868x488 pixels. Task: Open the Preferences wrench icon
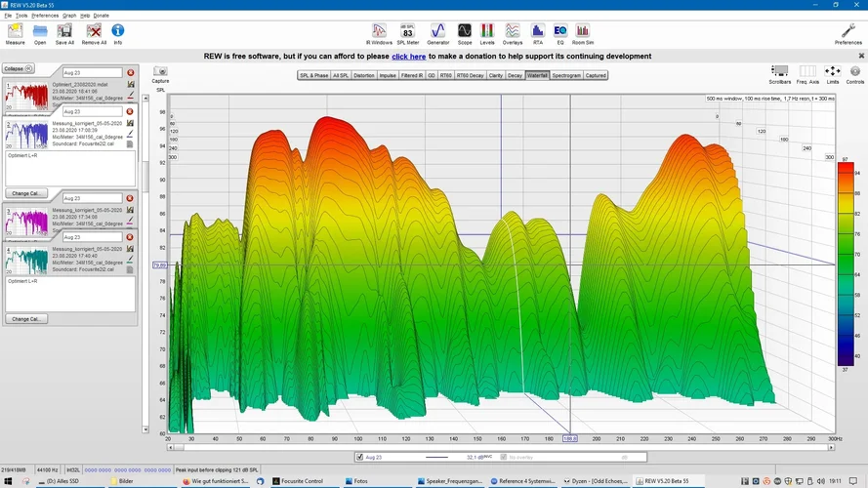(x=847, y=31)
